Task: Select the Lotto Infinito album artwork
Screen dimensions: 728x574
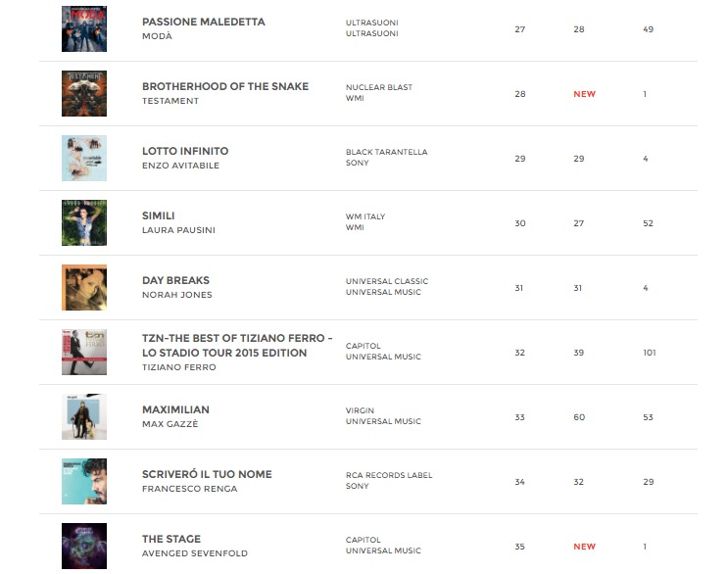Action: tap(84, 159)
